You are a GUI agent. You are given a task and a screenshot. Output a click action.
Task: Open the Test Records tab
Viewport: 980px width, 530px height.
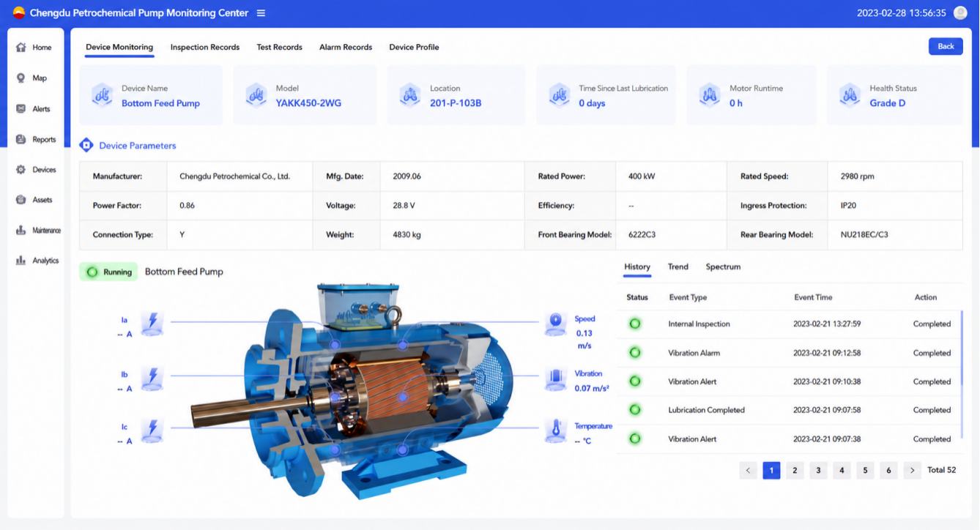[279, 47]
